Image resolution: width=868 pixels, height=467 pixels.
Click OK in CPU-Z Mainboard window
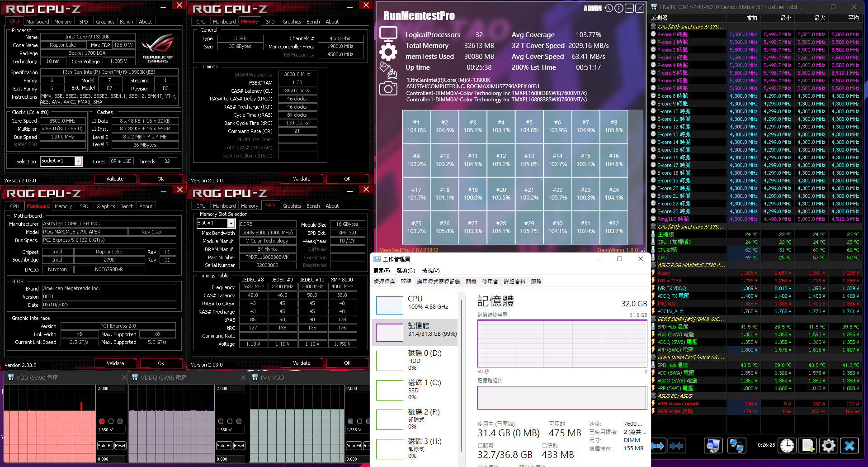coord(161,363)
